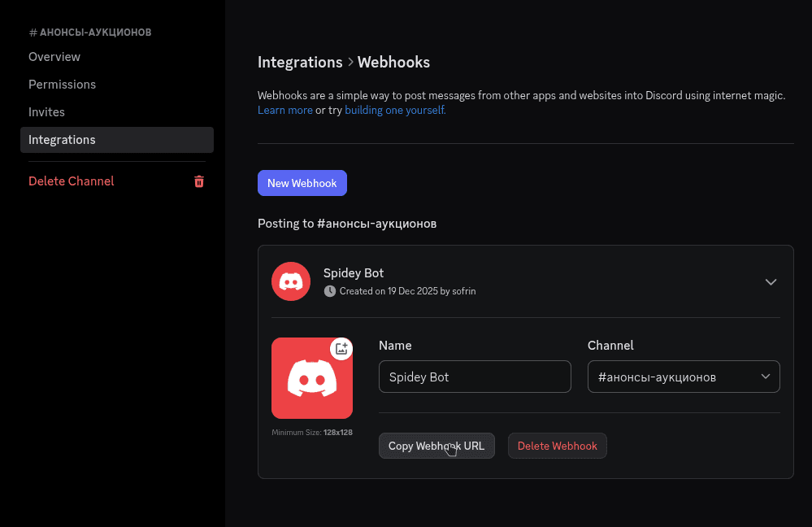Click the small Spidey Bot avatar in header
This screenshot has width=812, height=527.
pyautogui.click(x=291, y=281)
